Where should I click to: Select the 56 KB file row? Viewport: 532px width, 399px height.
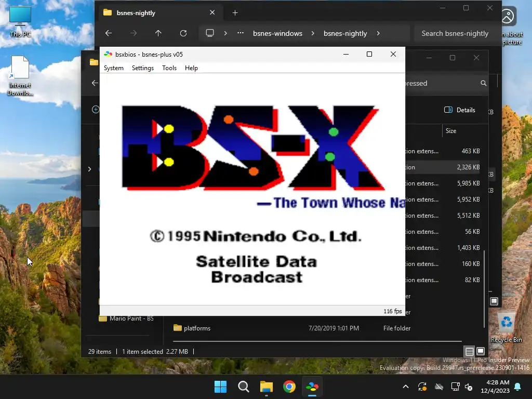[x=443, y=232]
